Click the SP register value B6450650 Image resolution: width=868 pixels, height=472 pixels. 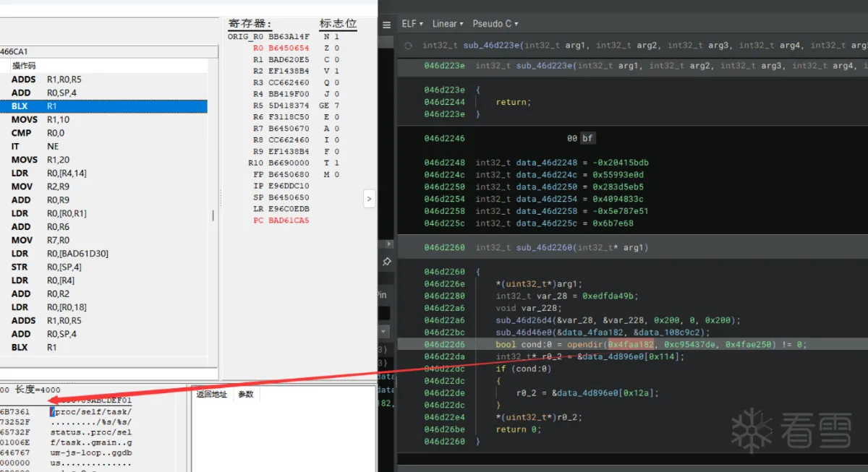pyautogui.click(x=289, y=197)
